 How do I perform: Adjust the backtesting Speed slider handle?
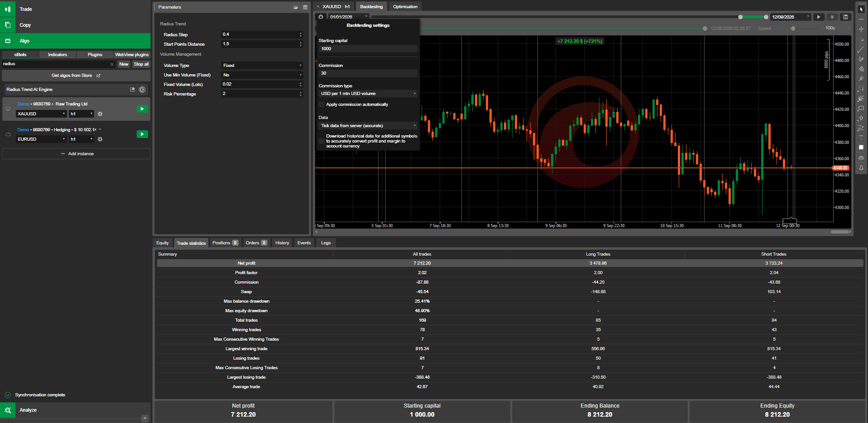[793, 29]
